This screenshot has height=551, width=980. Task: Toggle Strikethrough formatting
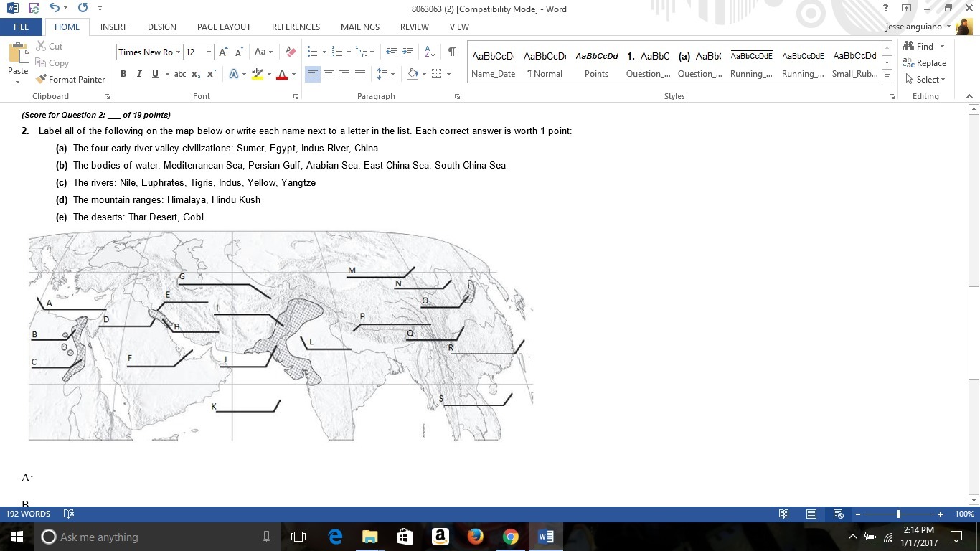180,74
